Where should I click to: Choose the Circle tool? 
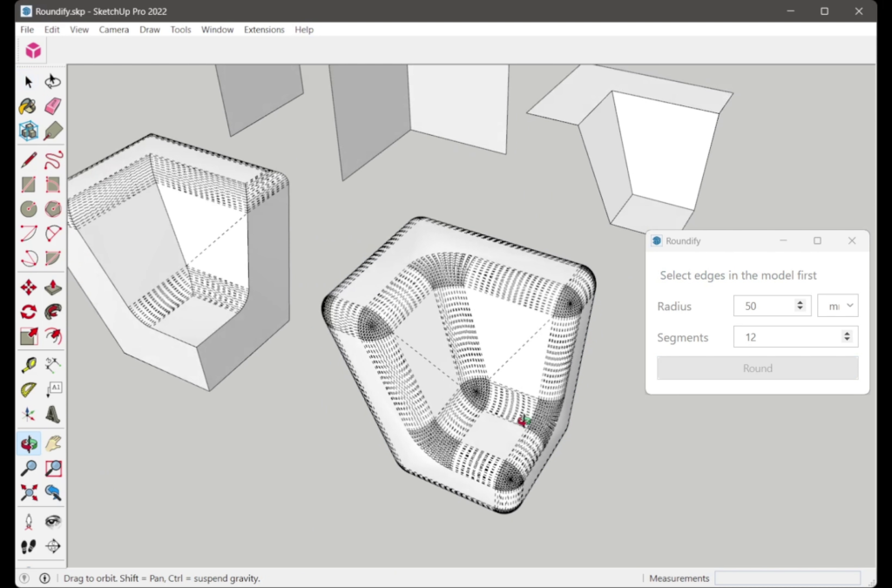tap(29, 209)
